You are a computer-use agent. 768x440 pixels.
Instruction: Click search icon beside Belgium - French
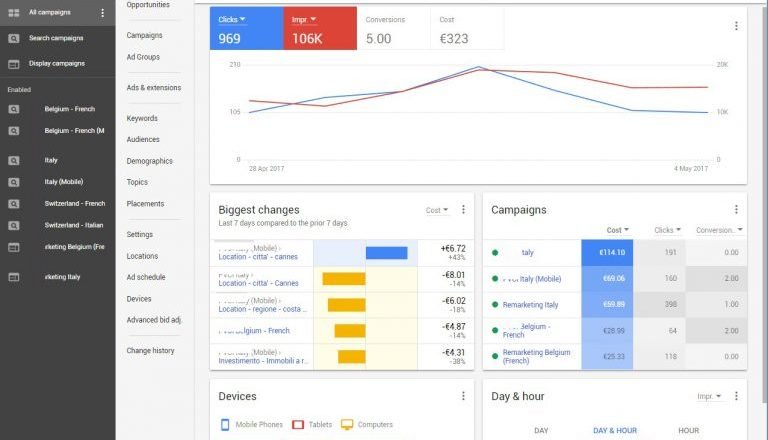(x=14, y=109)
